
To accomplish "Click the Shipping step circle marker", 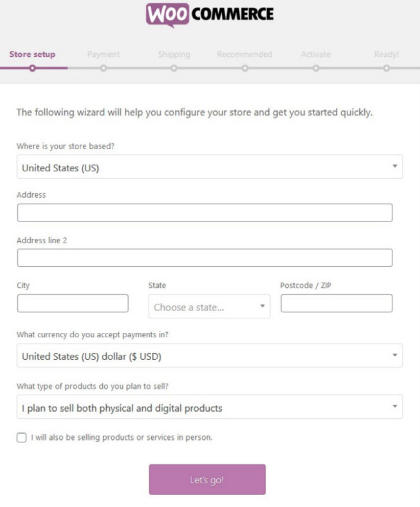I will tap(174, 69).
